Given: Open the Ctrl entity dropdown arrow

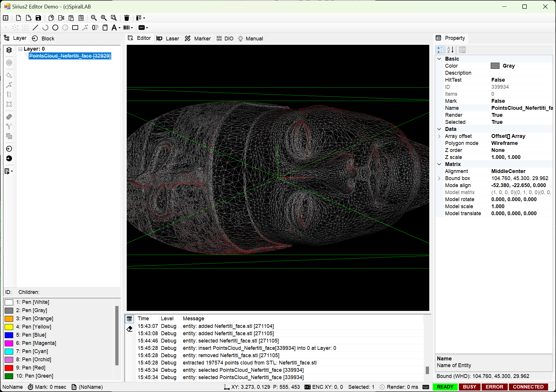Looking at the screenshot, I should click(x=147, y=28).
